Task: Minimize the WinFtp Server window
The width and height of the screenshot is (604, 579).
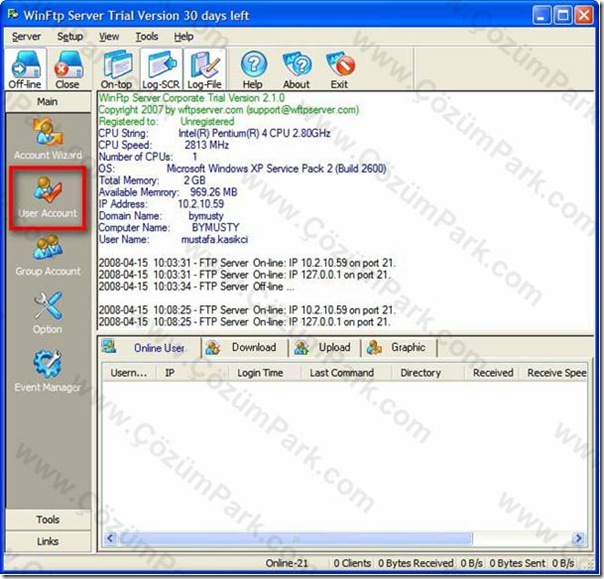Action: [x=542, y=16]
